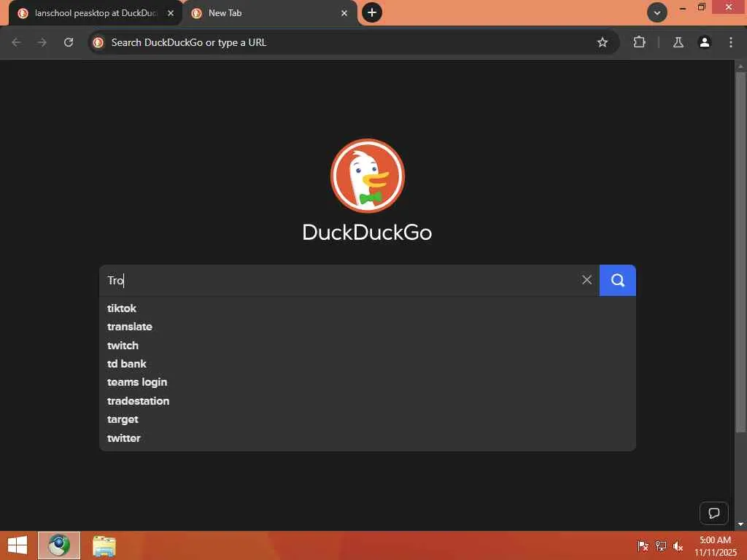Open the Extensions puzzle icon
This screenshot has width=747, height=560.
pos(639,42)
